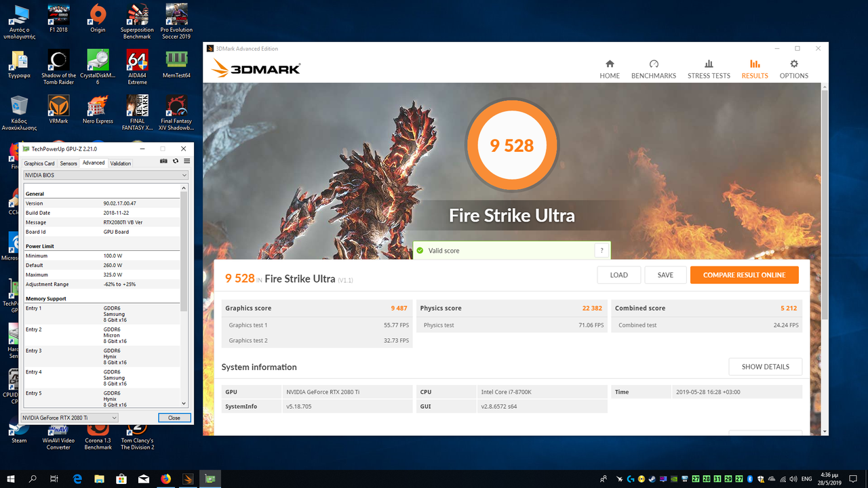Switch to the Sensors tab in GPU-Z
Viewport: 868px width, 488px height.
[68, 163]
